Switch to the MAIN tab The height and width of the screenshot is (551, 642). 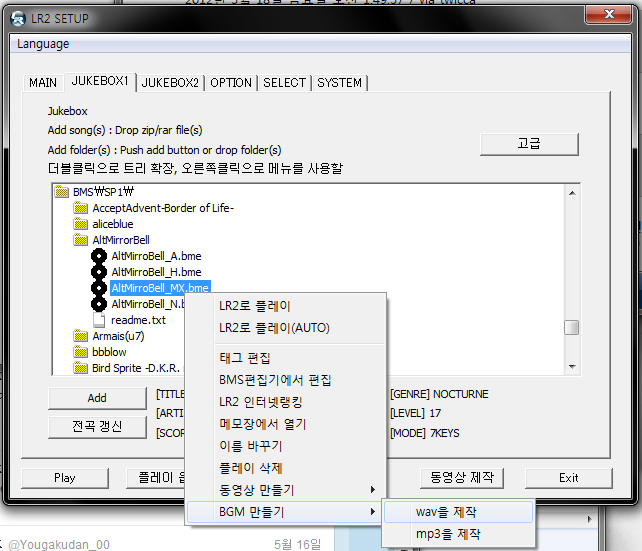coord(43,83)
